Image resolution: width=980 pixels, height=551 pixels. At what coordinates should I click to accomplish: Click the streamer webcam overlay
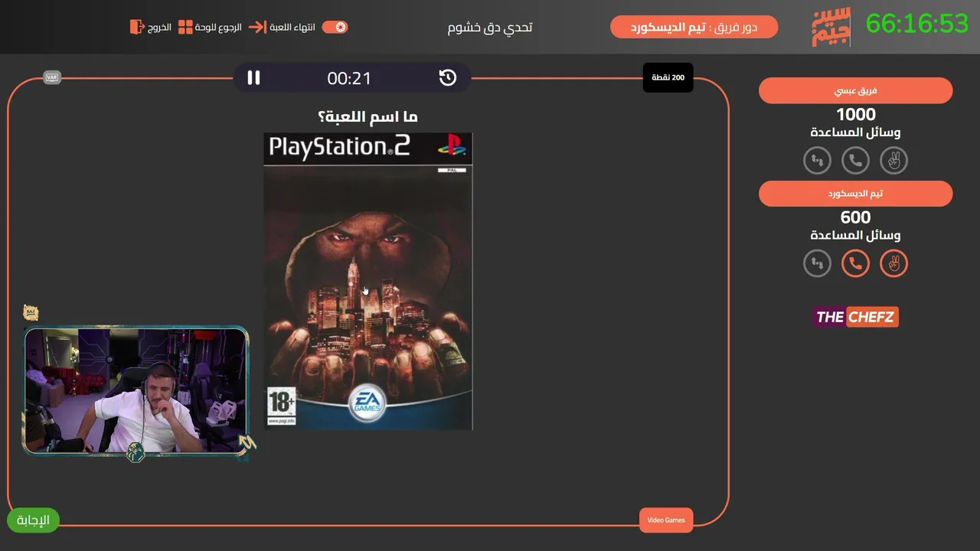pyautogui.click(x=136, y=391)
